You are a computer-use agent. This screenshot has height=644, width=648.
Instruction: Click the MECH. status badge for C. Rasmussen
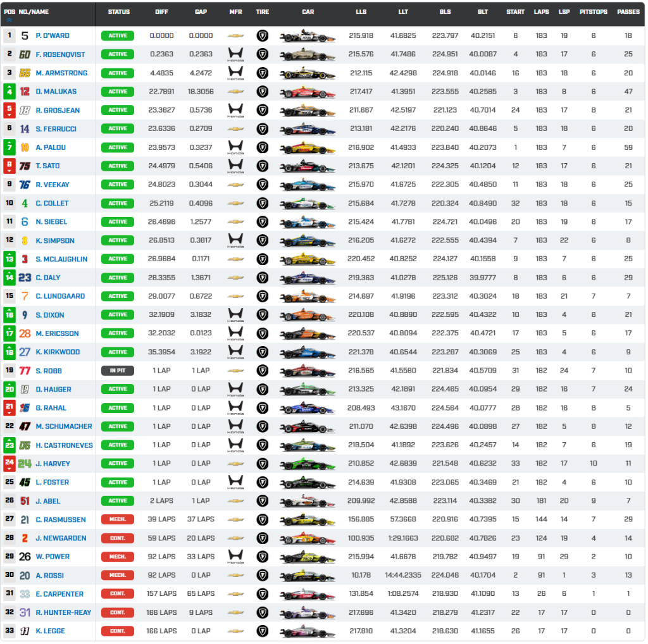point(118,519)
